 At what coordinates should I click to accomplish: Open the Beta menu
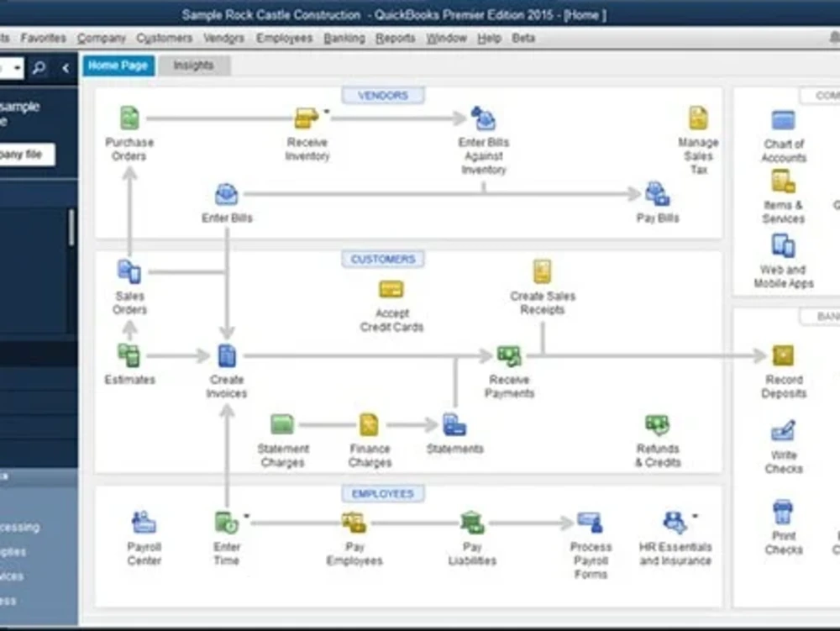point(522,38)
